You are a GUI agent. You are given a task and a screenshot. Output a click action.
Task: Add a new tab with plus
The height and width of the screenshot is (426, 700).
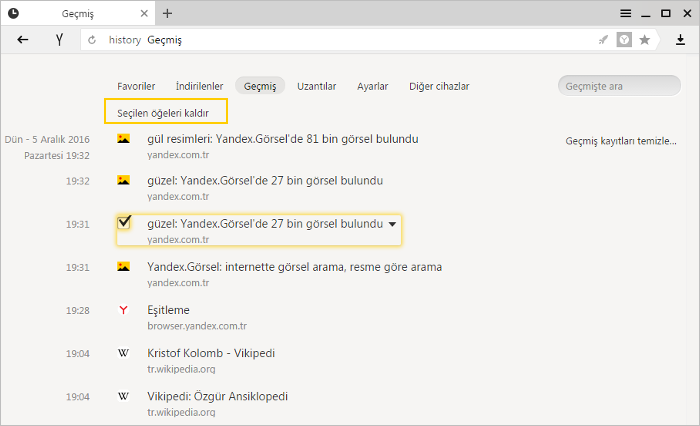pyautogui.click(x=167, y=13)
